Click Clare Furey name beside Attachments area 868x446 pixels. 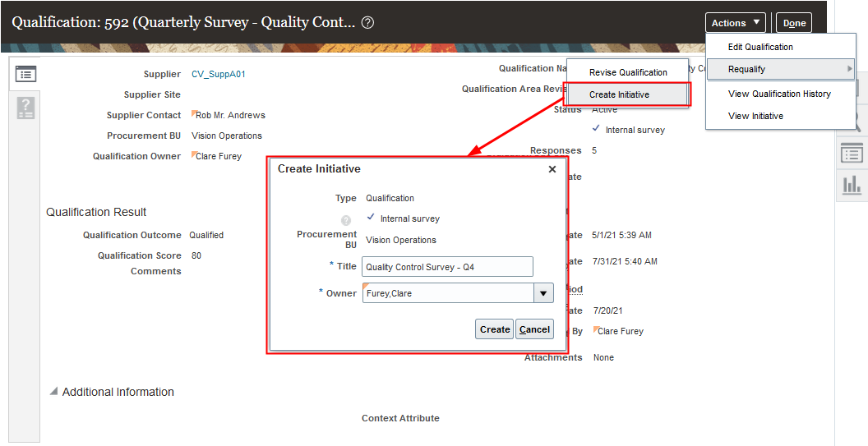(621, 331)
